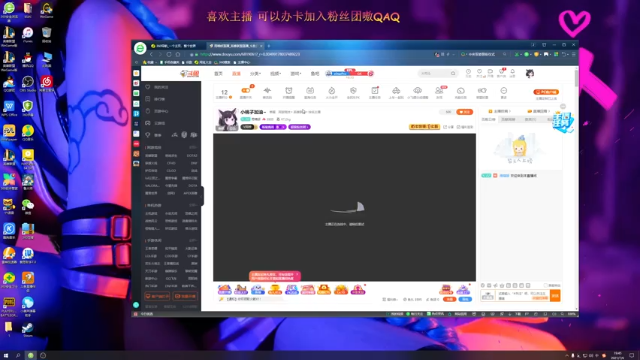Click the checklist task icon in streamer toolbar
Screen dimensions: 640x360
pyautogui.click(x=375, y=91)
